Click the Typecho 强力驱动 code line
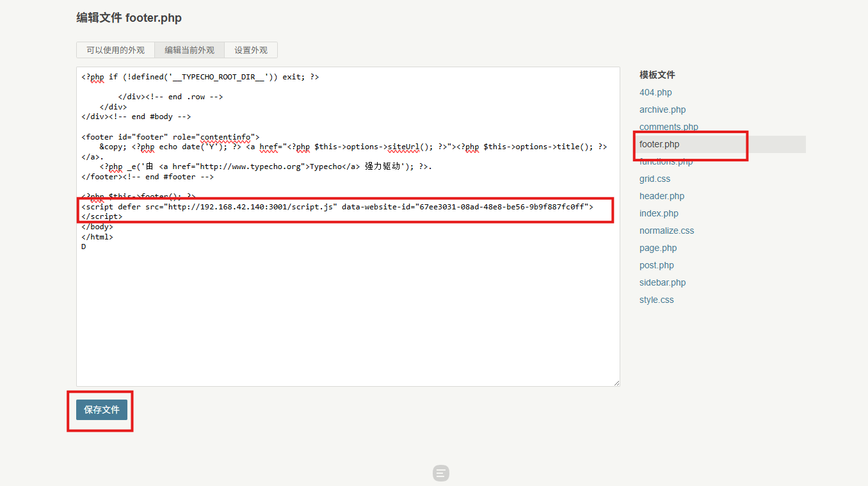868x486 pixels. (266, 166)
